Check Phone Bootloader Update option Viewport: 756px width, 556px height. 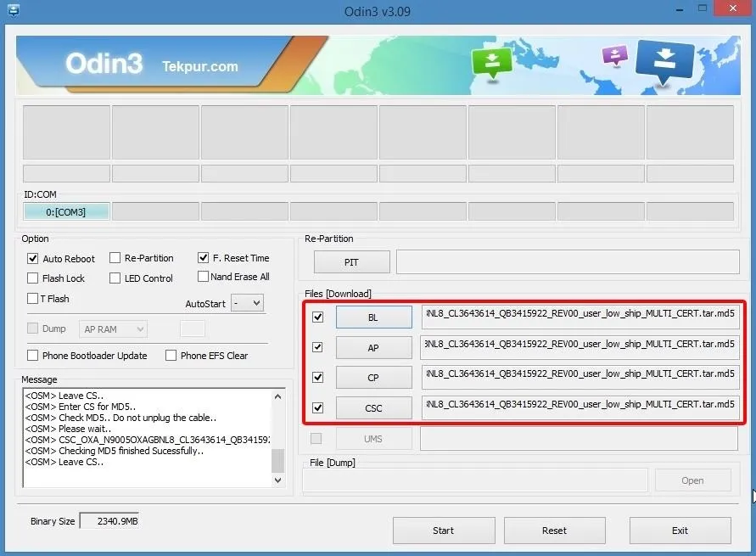pos(33,356)
